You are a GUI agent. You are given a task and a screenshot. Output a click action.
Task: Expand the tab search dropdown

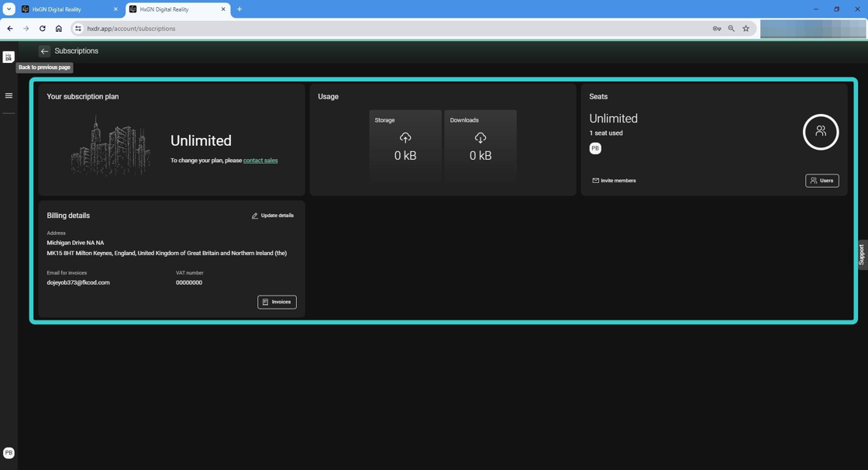[x=9, y=9]
